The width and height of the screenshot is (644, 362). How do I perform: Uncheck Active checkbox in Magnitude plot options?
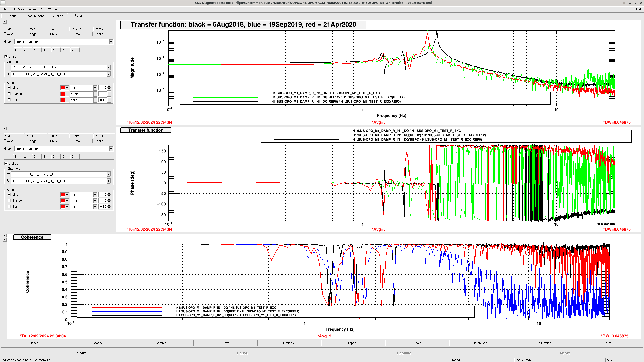[6, 57]
